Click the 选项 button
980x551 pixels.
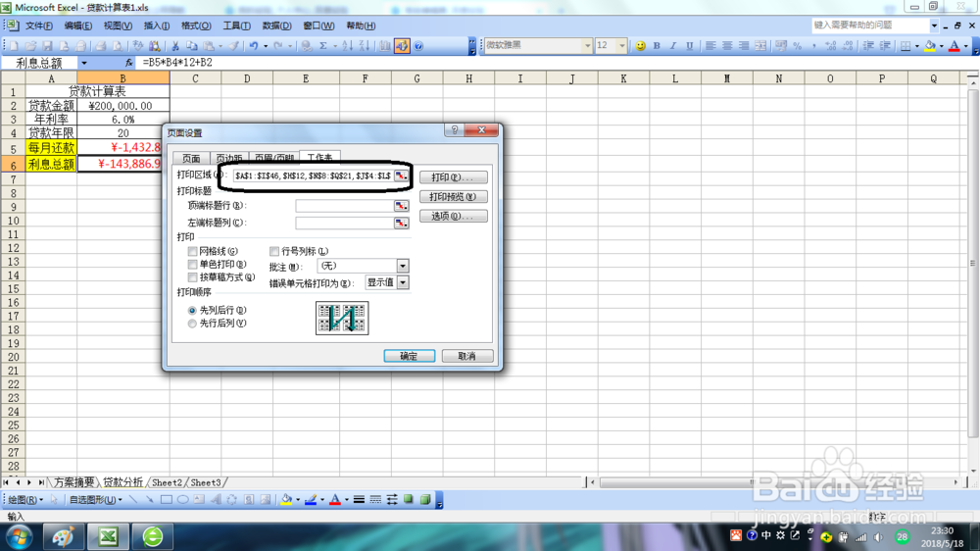(453, 217)
